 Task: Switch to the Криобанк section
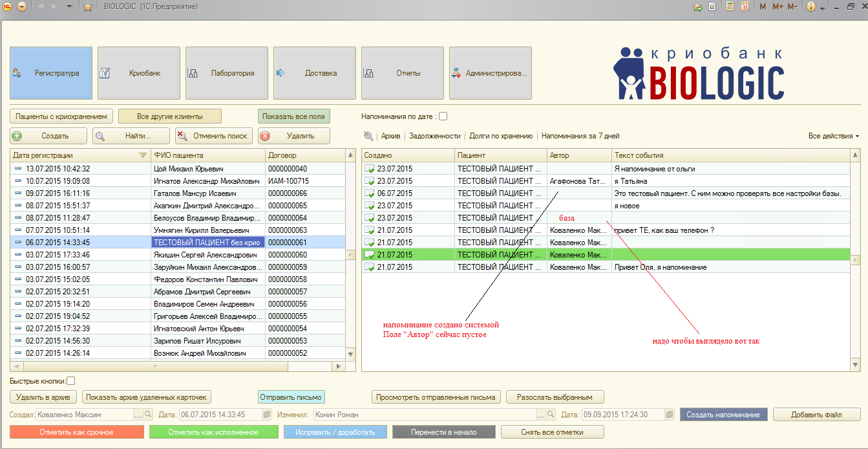(x=139, y=73)
